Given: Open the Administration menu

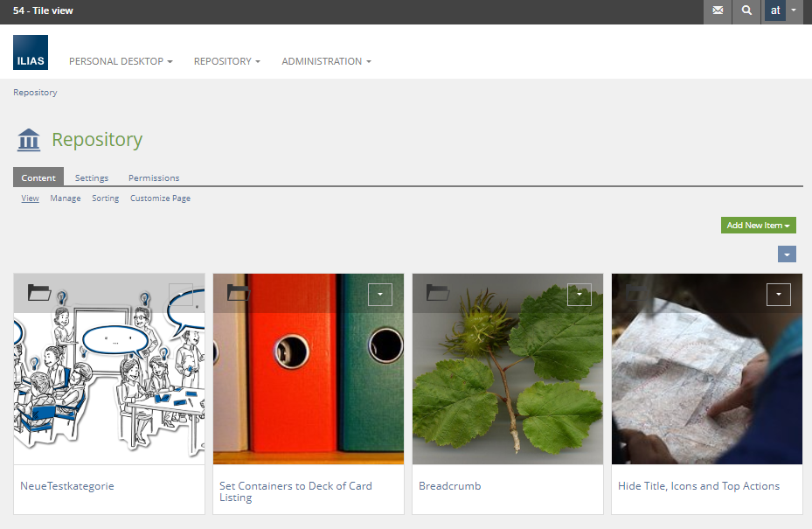Looking at the screenshot, I should (326, 61).
